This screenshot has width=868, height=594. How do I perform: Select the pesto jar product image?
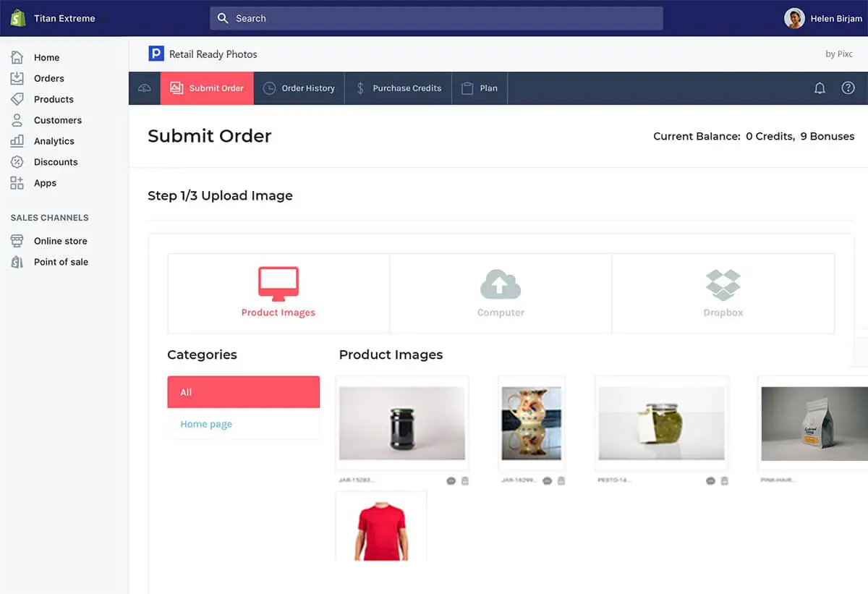click(x=661, y=423)
